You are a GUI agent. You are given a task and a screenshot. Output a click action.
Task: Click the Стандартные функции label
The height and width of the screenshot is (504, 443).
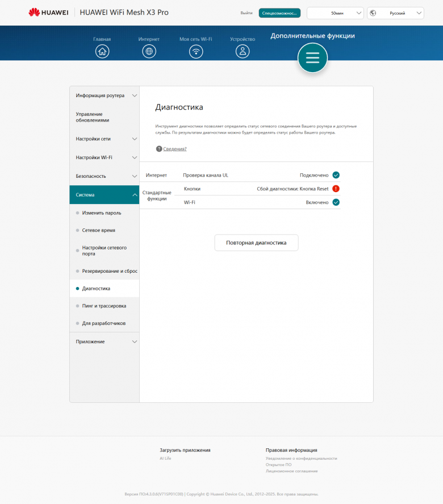pyautogui.click(x=157, y=195)
